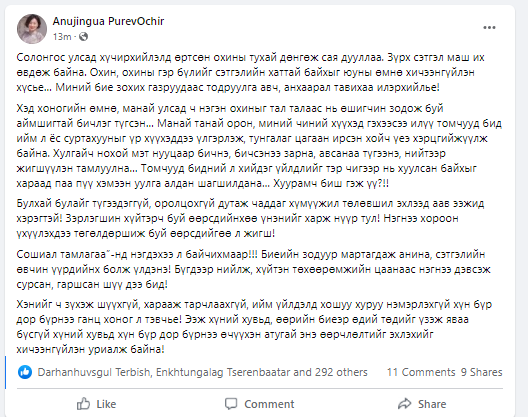Viewport: 528px width, 417px height.
Task: Like the post via Like label
Action: tap(106, 404)
